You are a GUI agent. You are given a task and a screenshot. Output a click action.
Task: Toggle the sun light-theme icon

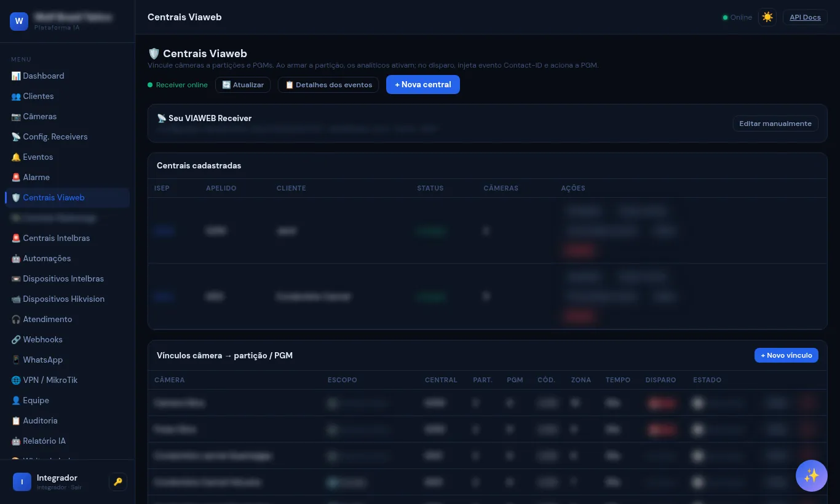tap(767, 17)
